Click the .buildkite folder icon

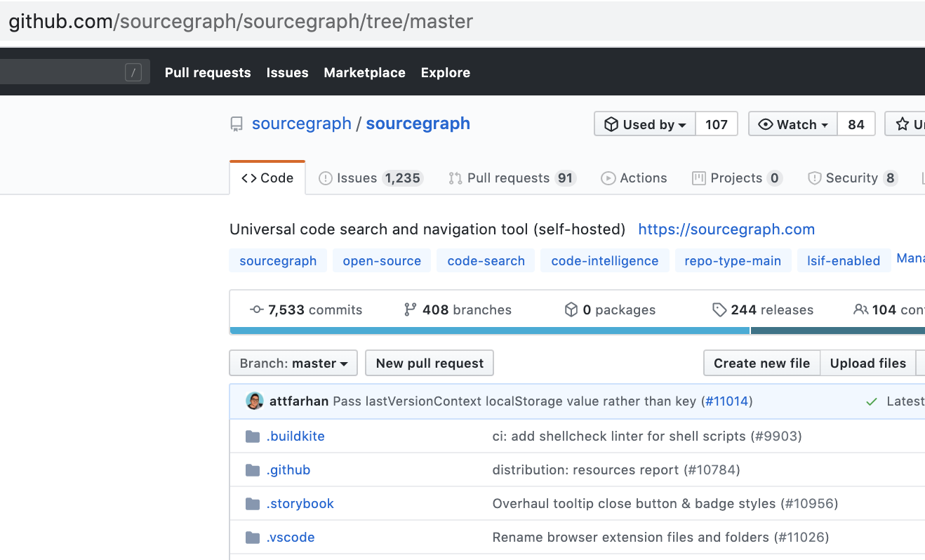click(253, 436)
